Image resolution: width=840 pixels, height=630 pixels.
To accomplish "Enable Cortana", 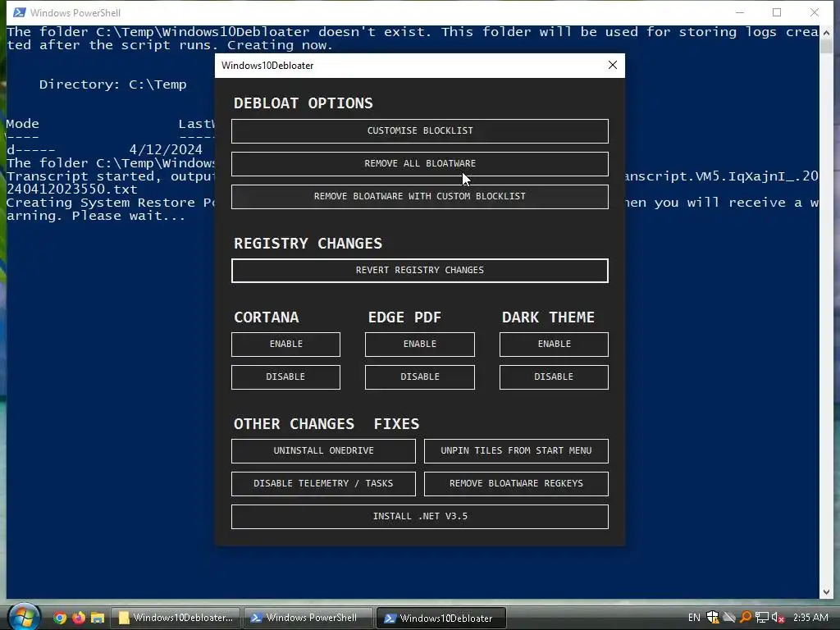I will coord(285,344).
